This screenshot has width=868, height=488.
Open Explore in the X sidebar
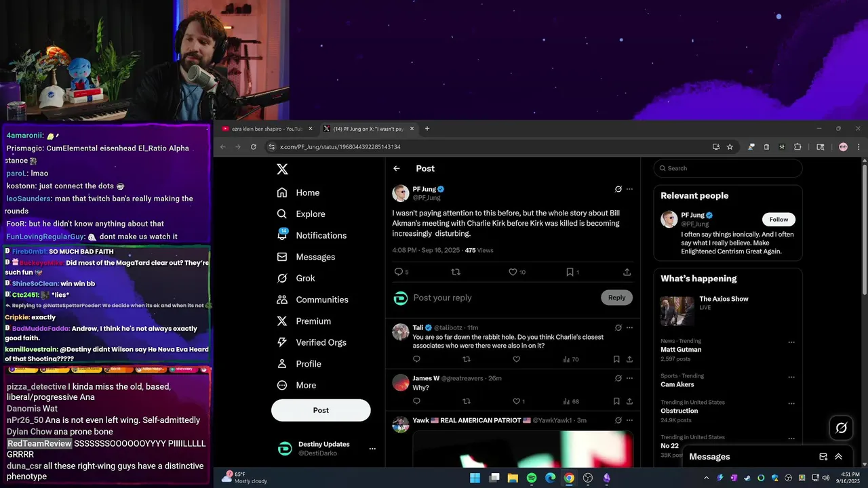click(x=301, y=213)
